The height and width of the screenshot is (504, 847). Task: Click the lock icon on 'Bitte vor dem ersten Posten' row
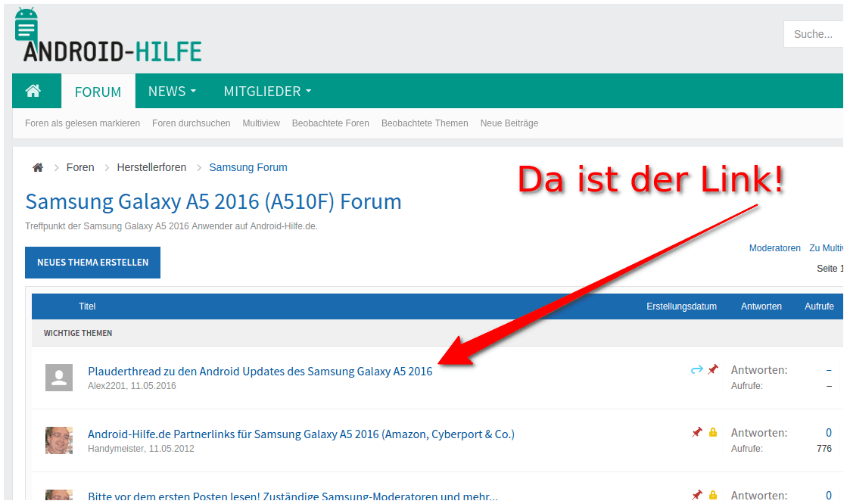(x=713, y=495)
